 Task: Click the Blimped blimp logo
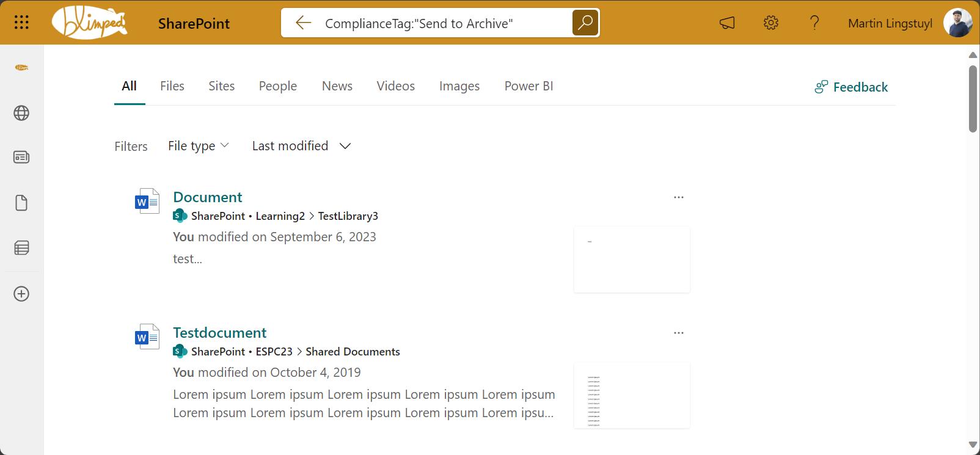pyautogui.click(x=90, y=23)
